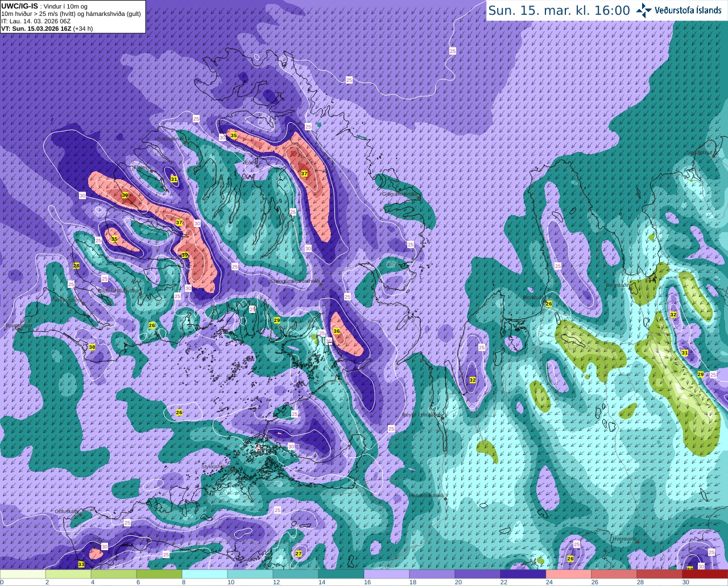Click the Stykkishólmur station label
Screen dimensions: 728x586
216,467
